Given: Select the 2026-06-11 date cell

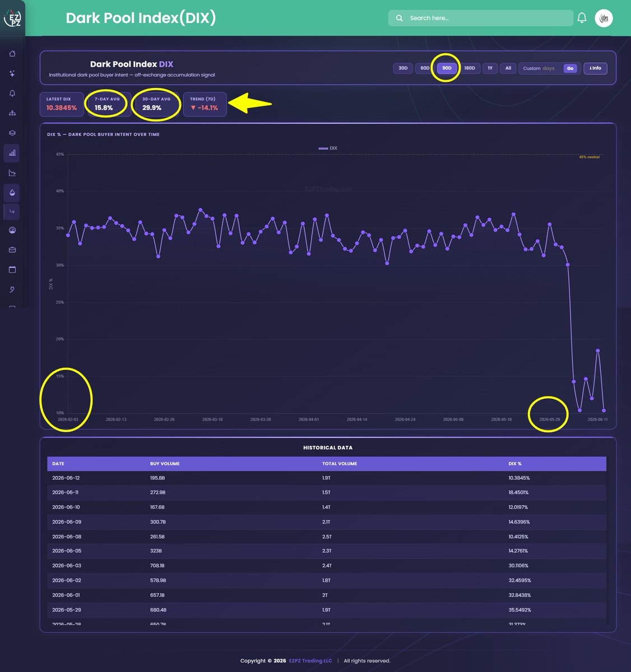Looking at the screenshot, I should pyautogui.click(x=66, y=493).
